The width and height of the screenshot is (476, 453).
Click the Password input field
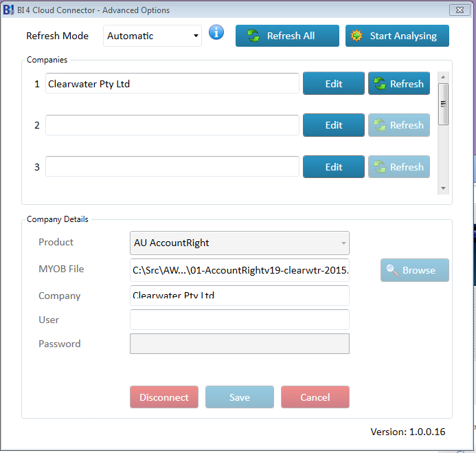click(x=240, y=344)
